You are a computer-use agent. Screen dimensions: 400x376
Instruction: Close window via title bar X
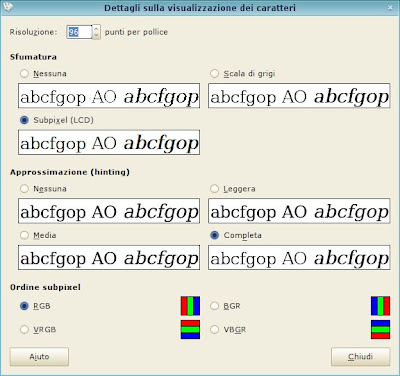pyautogui.click(x=390, y=7)
